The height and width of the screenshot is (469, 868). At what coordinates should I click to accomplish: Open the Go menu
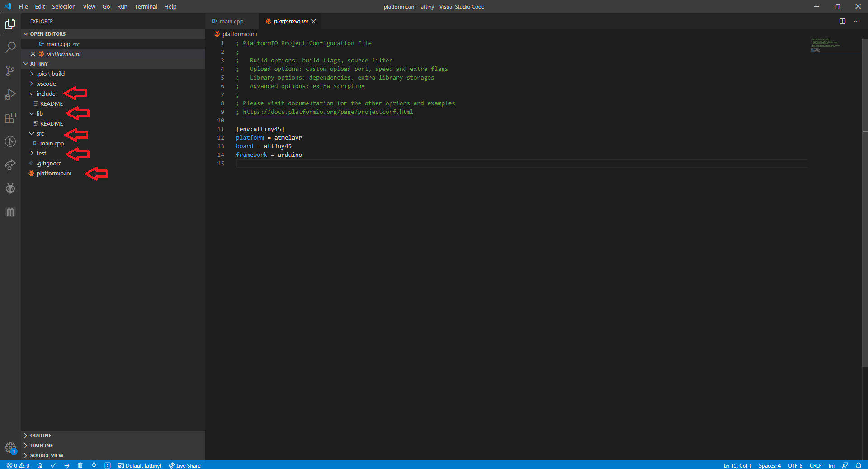pos(106,6)
